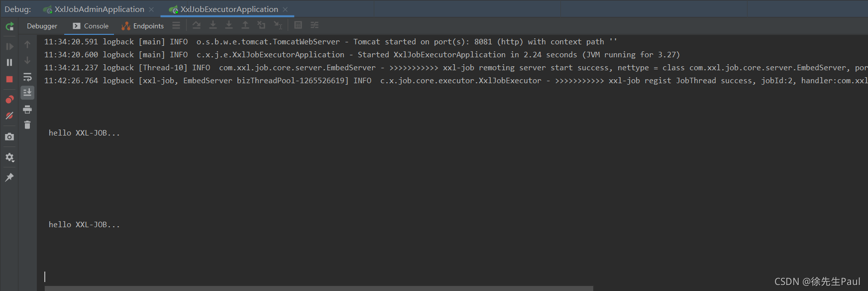Screen dimensions: 868x291
Task: Click the up arrow in the console gutter
Action: point(27,44)
